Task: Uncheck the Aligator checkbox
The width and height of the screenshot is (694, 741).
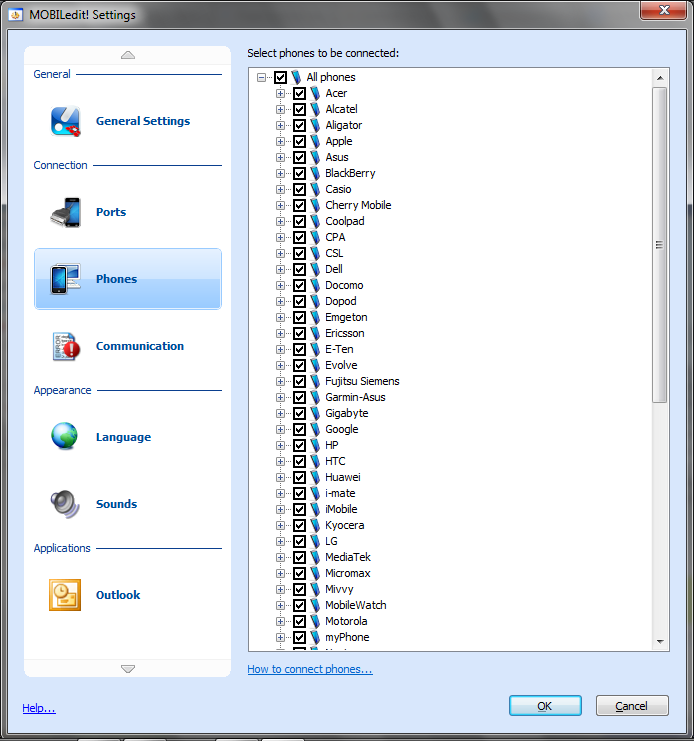Action: click(300, 125)
